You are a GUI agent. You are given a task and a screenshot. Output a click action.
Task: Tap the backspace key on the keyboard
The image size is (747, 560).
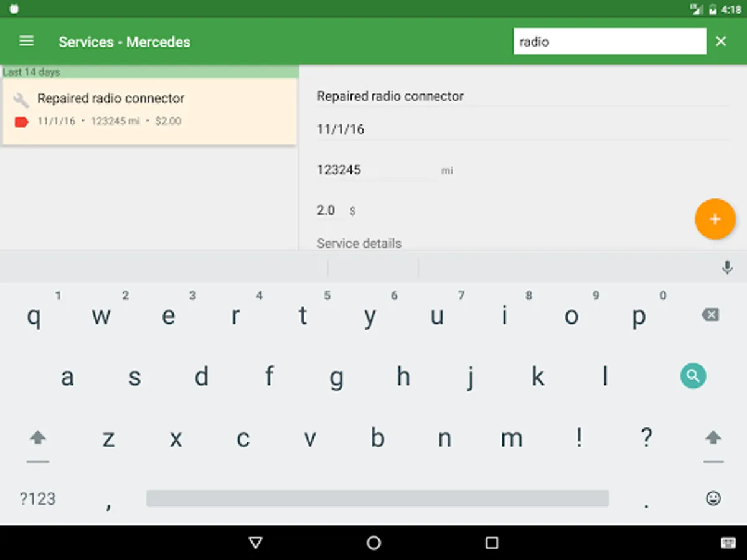(x=710, y=315)
